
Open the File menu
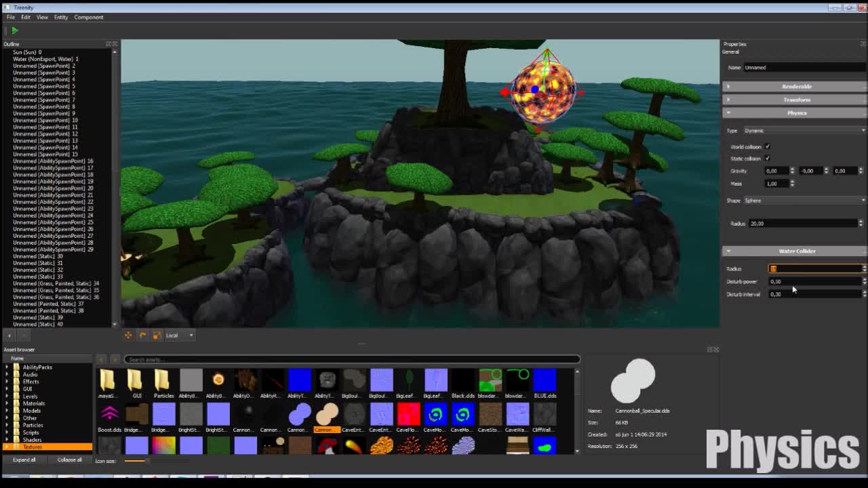pos(11,17)
